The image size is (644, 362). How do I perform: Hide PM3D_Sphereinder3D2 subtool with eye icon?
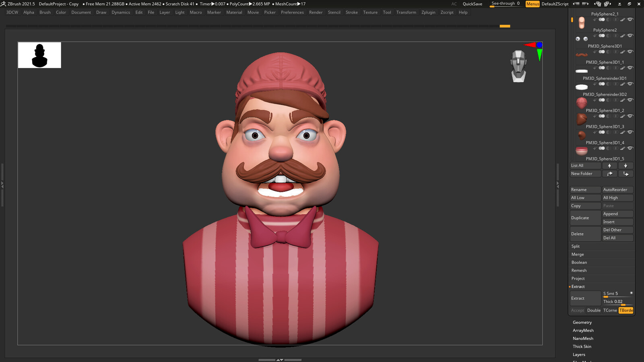(x=630, y=100)
